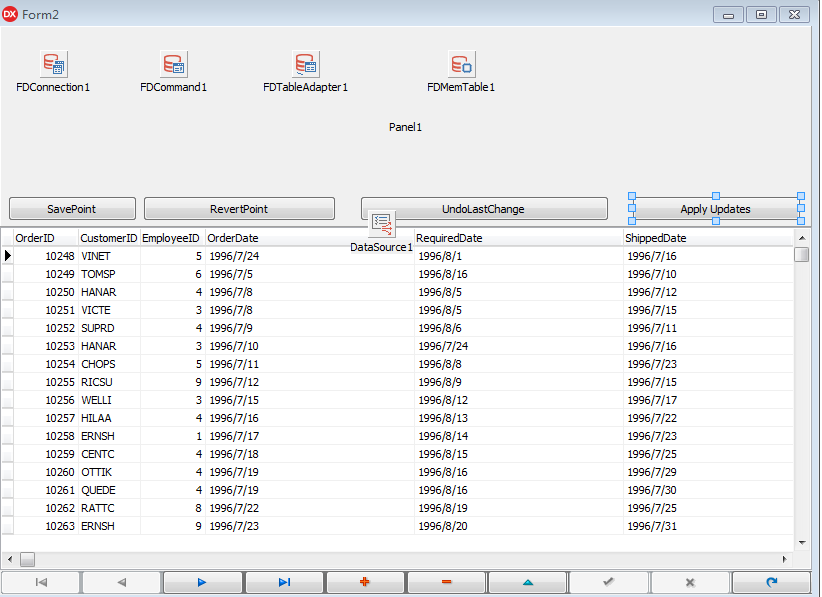Jump to the last record using the navigator

283,581
